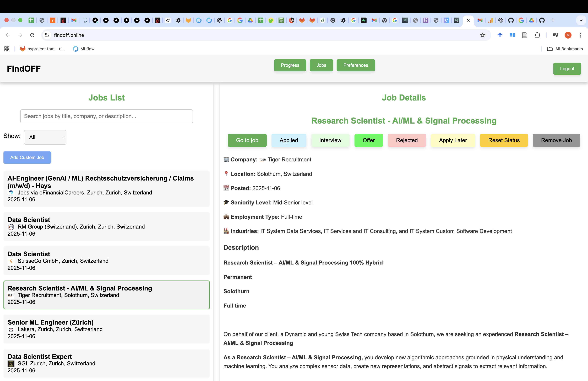
Task: Open the browser extensions puzzle icon
Action: (x=537, y=35)
